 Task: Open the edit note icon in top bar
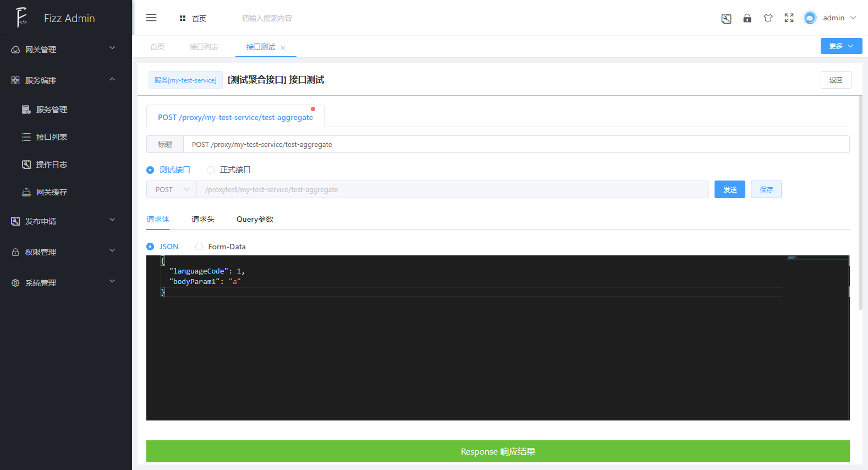726,18
